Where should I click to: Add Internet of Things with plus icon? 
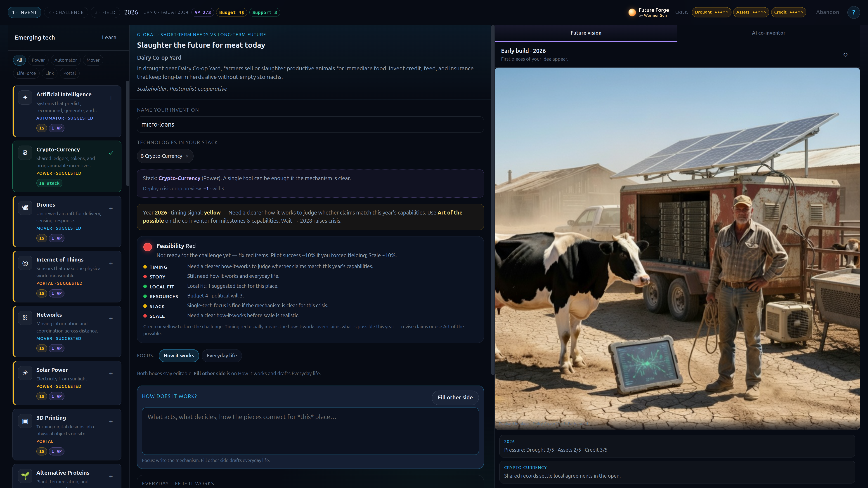pos(111,263)
